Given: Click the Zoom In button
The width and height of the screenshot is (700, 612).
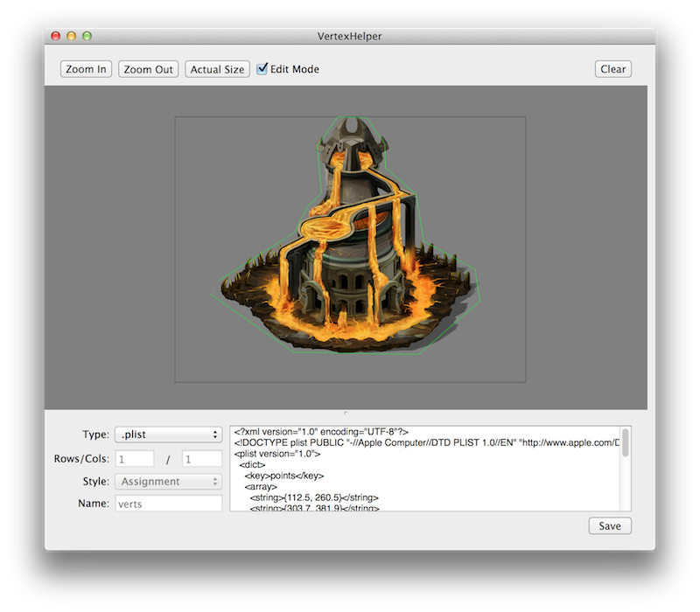Looking at the screenshot, I should coord(86,69).
